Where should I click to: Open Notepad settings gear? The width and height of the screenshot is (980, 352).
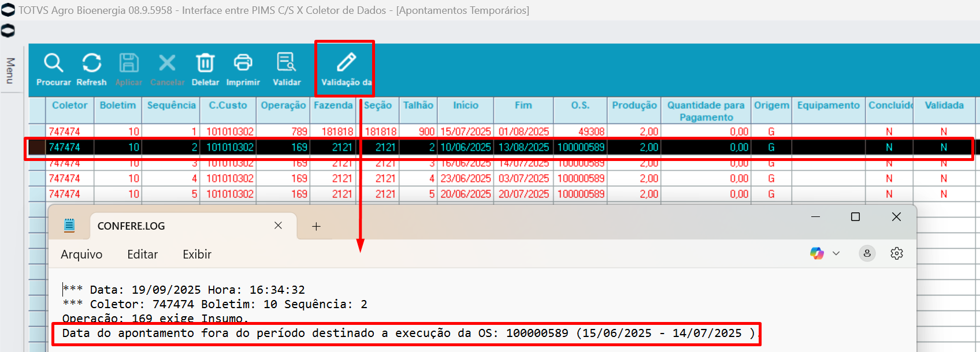[x=896, y=253]
